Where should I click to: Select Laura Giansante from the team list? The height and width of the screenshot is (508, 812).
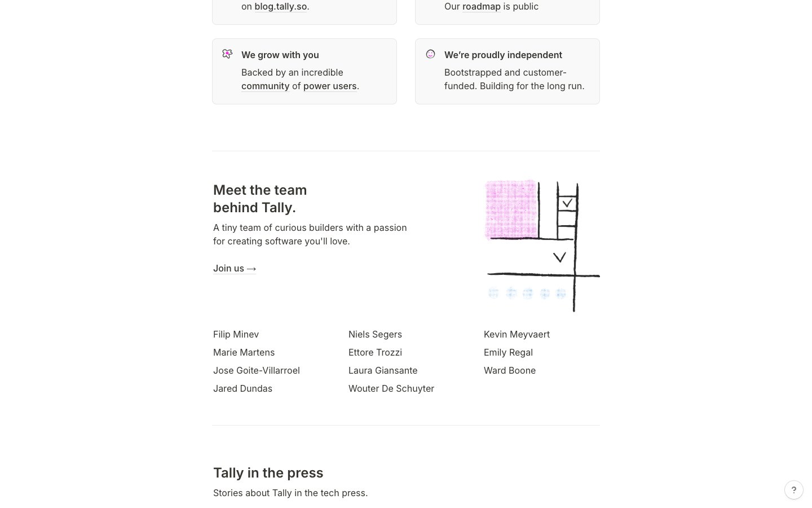383,370
